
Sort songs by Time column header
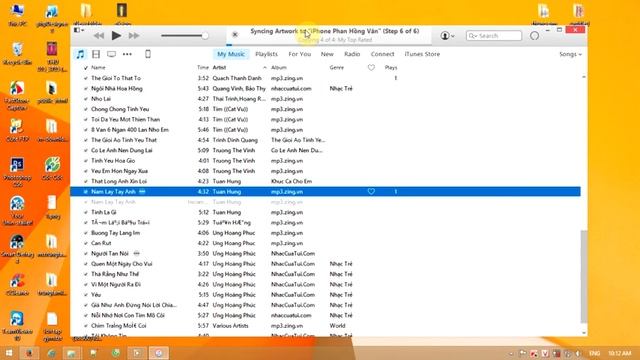pos(203,67)
